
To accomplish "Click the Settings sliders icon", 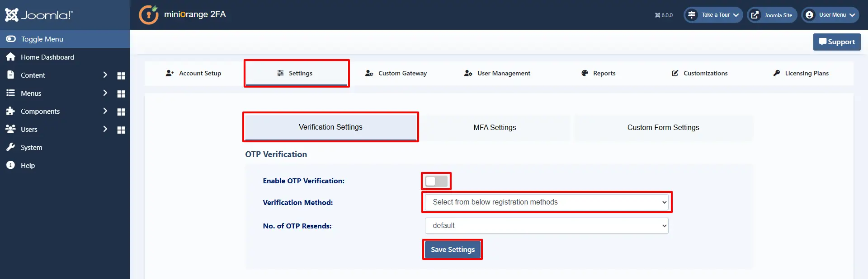I will pos(280,73).
